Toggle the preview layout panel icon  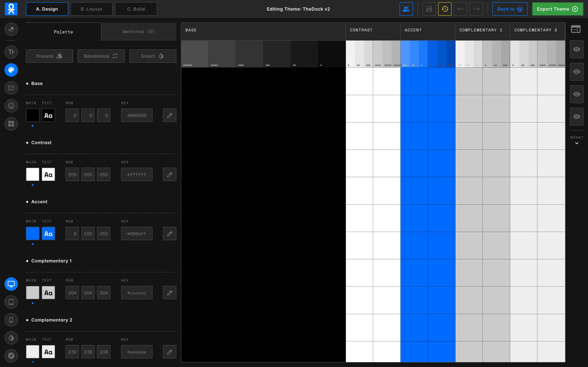pos(576,29)
